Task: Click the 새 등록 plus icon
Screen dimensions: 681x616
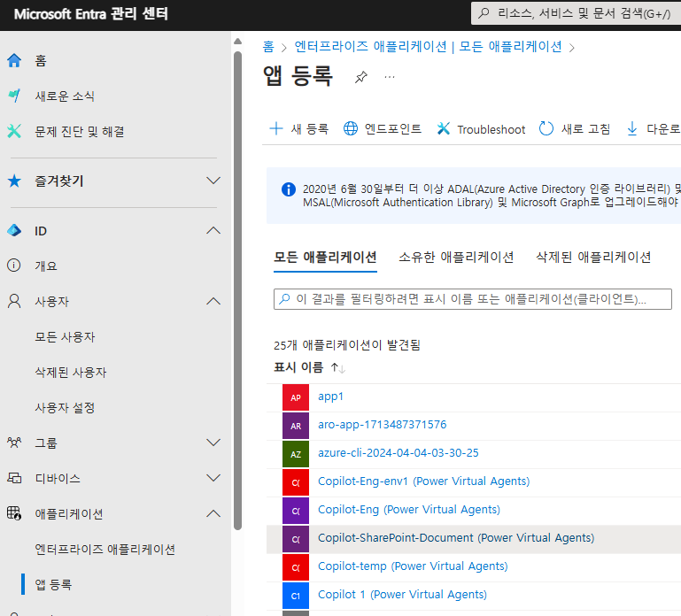Action: tap(276, 129)
